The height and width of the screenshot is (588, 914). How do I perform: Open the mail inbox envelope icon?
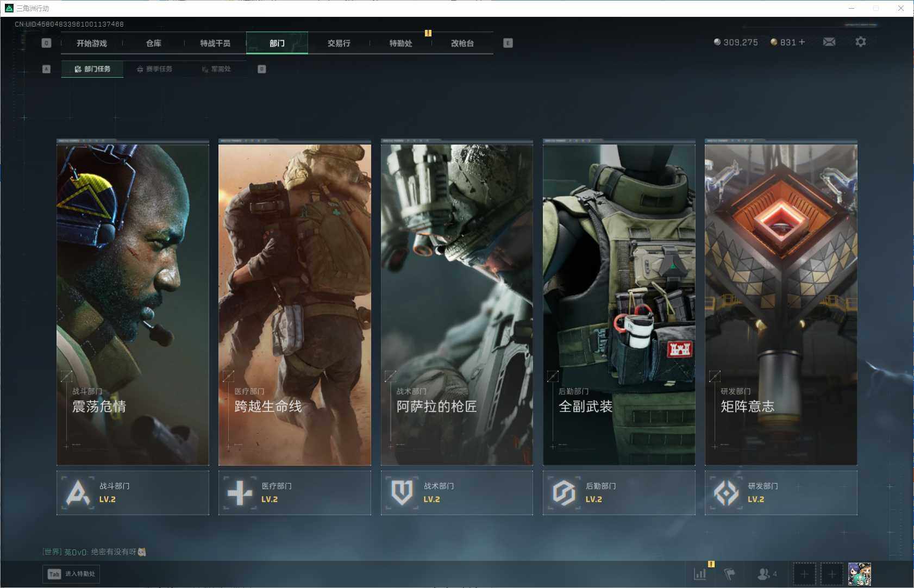pyautogui.click(x=829, y=42)
